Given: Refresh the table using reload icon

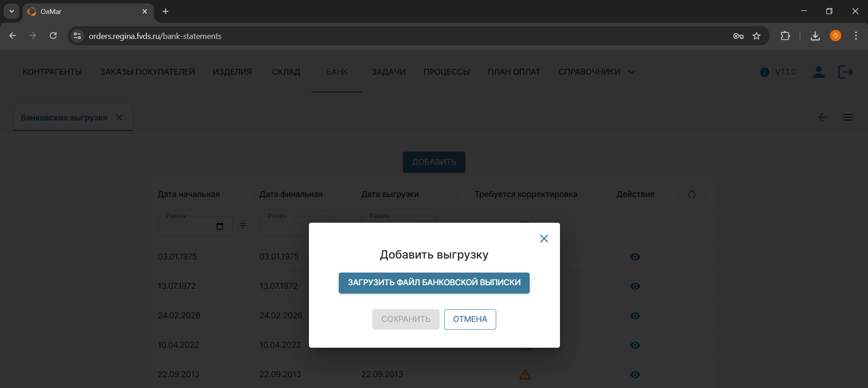Looking at the screenshot, I should (692, 194).
